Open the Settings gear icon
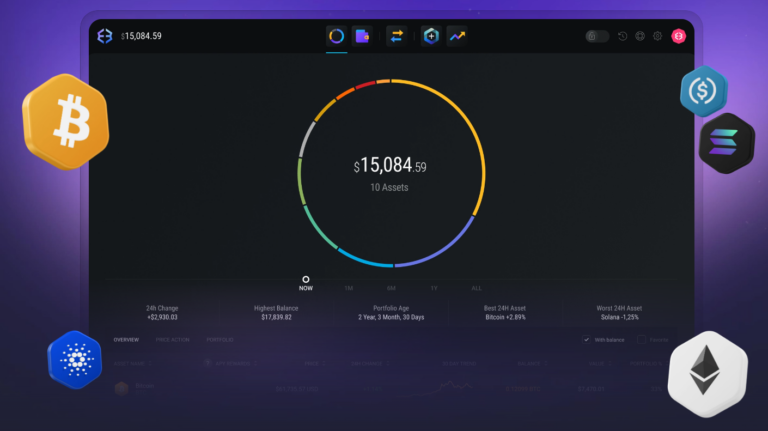This screenshot has width=768, height=431. click(x=657, y=36)
